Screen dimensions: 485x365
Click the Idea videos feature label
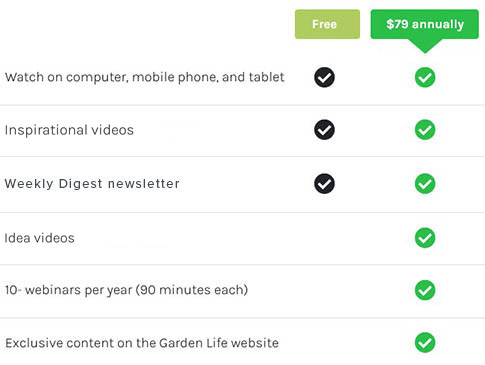click(39, 238)
